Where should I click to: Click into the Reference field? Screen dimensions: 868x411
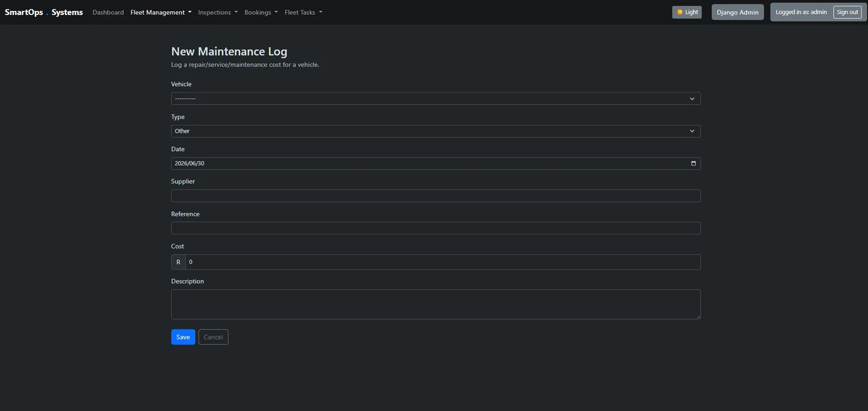click(x=436, y=228)
